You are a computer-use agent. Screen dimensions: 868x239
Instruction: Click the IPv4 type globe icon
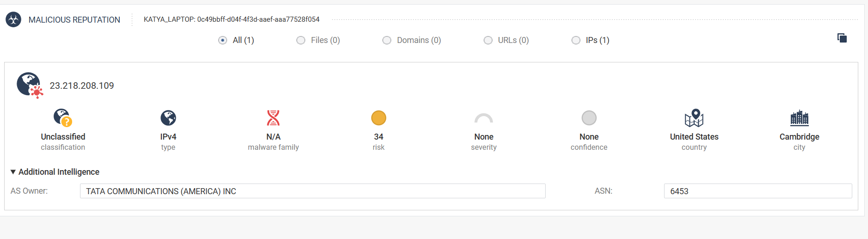pos(168,118)
